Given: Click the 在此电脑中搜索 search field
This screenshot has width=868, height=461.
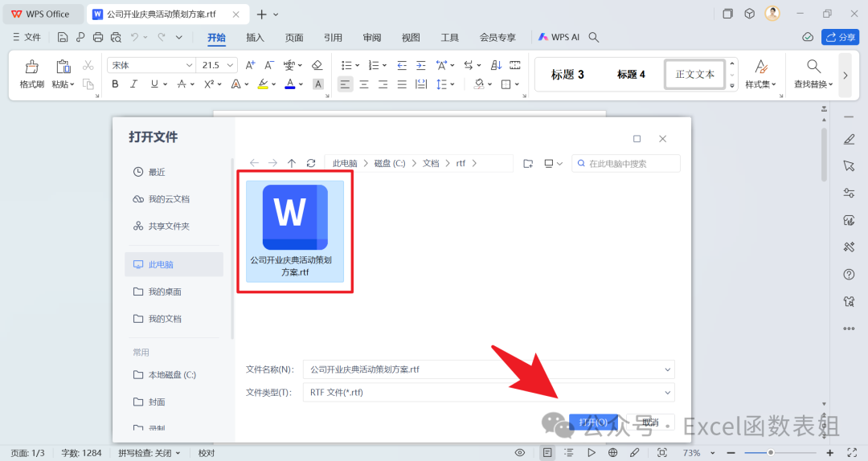Looking at the screenshot, I should point(625,164).
